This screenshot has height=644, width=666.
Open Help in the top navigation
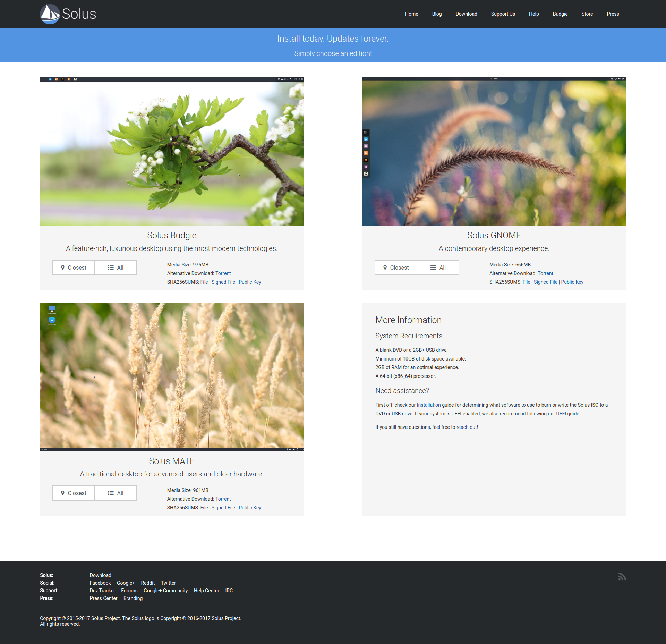click(x=534, y=14)
